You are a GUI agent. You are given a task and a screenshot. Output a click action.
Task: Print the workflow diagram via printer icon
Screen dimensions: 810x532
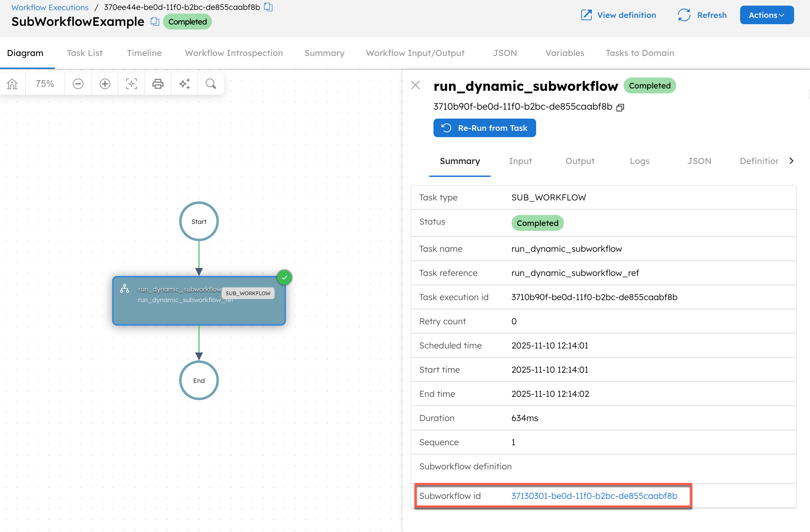tap(158, 83)
